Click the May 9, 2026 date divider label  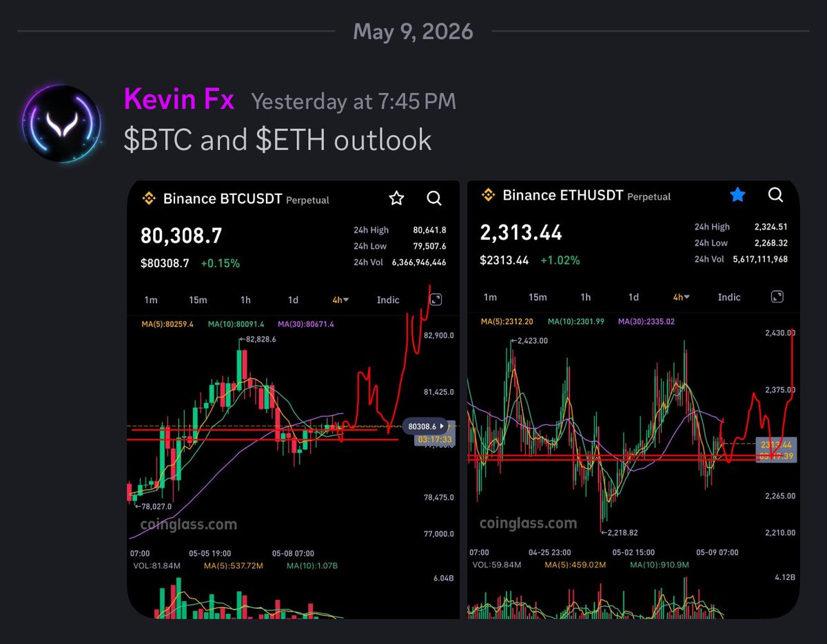tap(413, 31)
